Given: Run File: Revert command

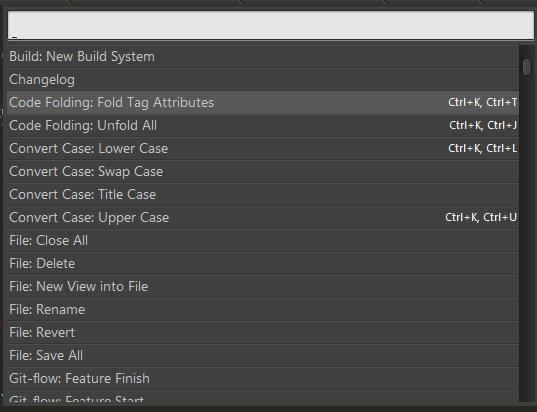Looking at the screenshot, I should [263, 332].
